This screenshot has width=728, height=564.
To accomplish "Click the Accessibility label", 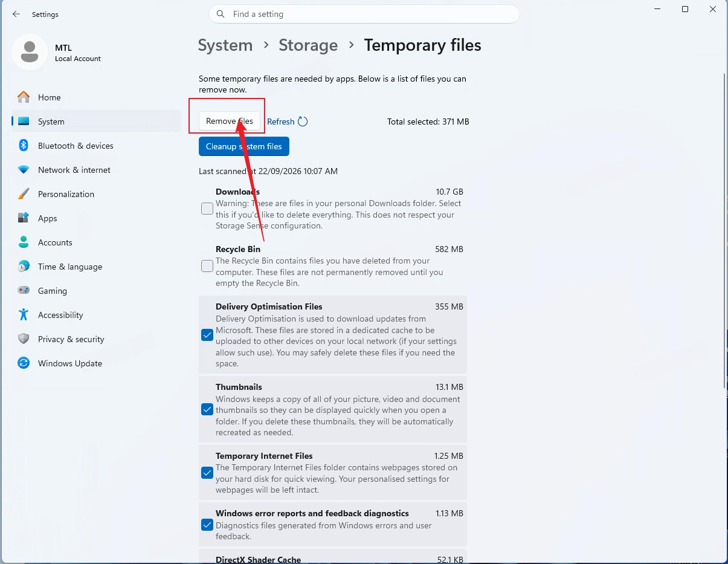I will point(60,315).
